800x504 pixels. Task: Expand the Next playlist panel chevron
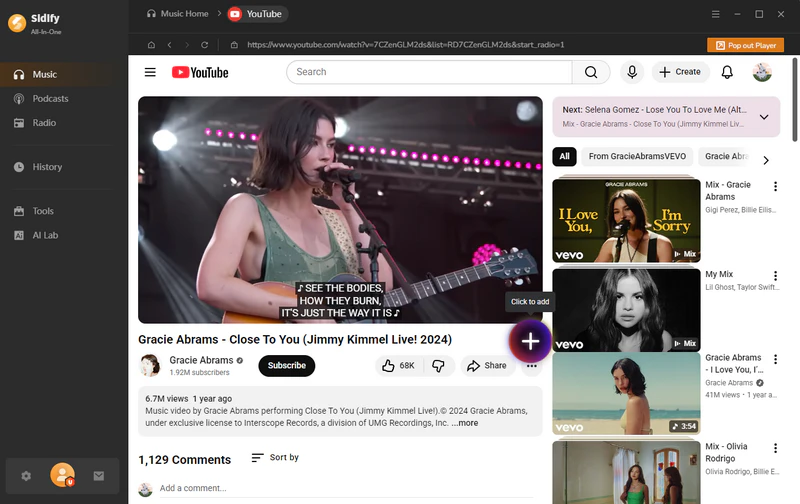pos(764,117)
